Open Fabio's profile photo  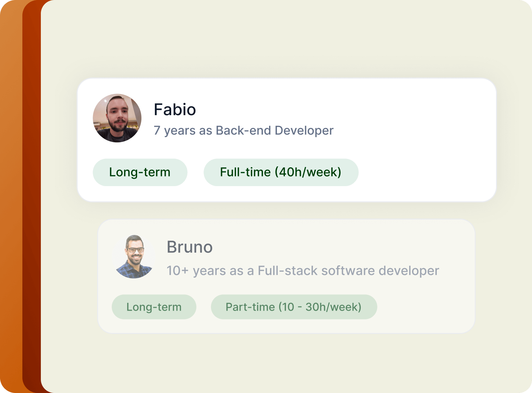click(117, 118)
